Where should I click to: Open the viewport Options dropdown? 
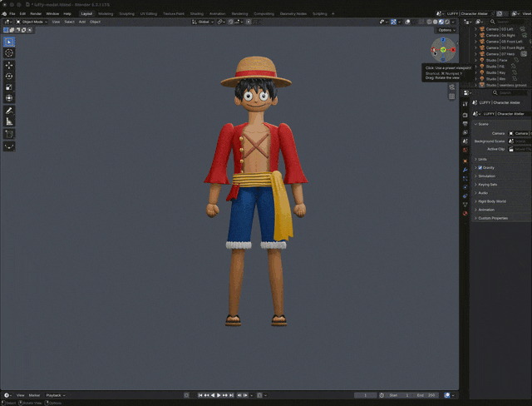(446, 30)
